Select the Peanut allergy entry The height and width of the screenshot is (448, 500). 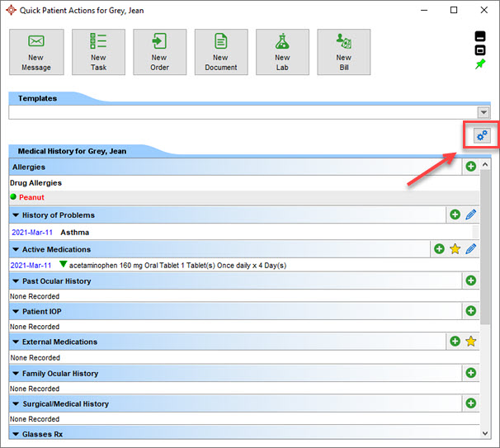click(x=31, y=198)
